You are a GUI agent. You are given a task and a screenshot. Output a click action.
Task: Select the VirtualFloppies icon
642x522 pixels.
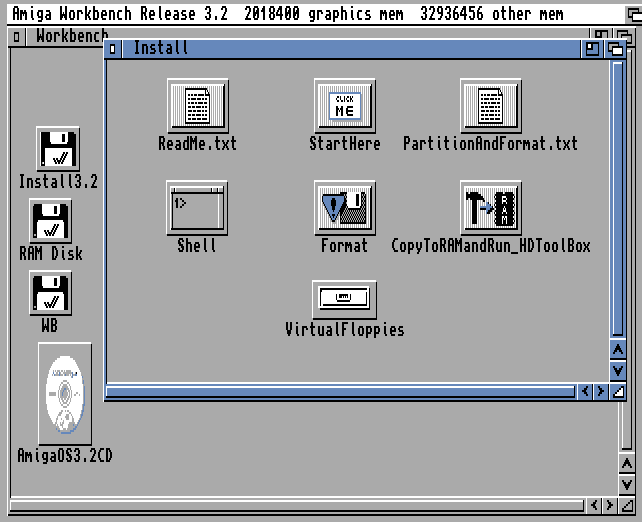[x=344, y=298]
